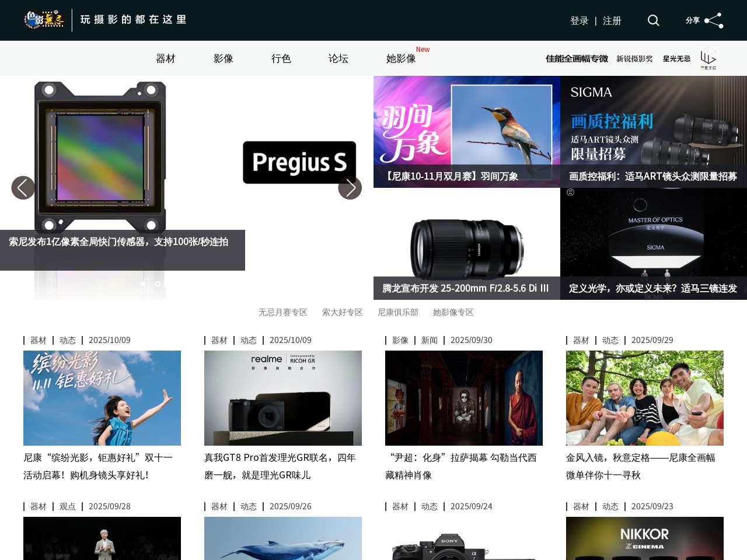Select the second carousel indicator dot
The height and width of the screenshot is (560, 747).
click(158, 283)
